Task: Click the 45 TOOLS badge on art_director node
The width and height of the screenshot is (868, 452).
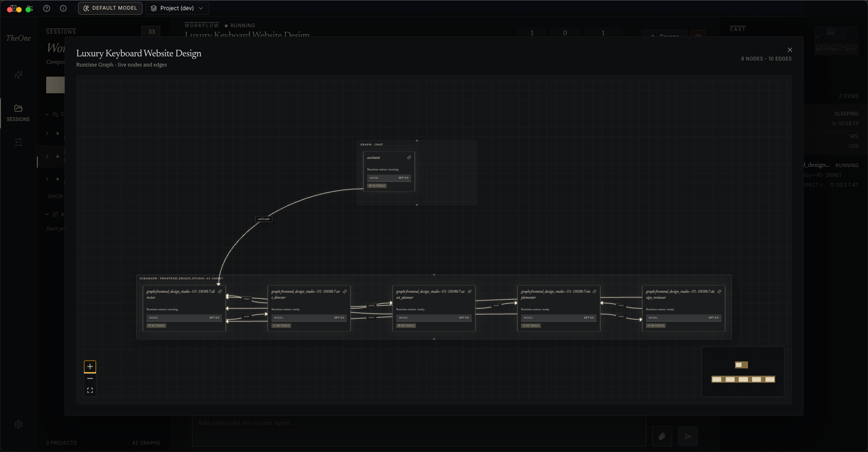Action: point(281,325)
